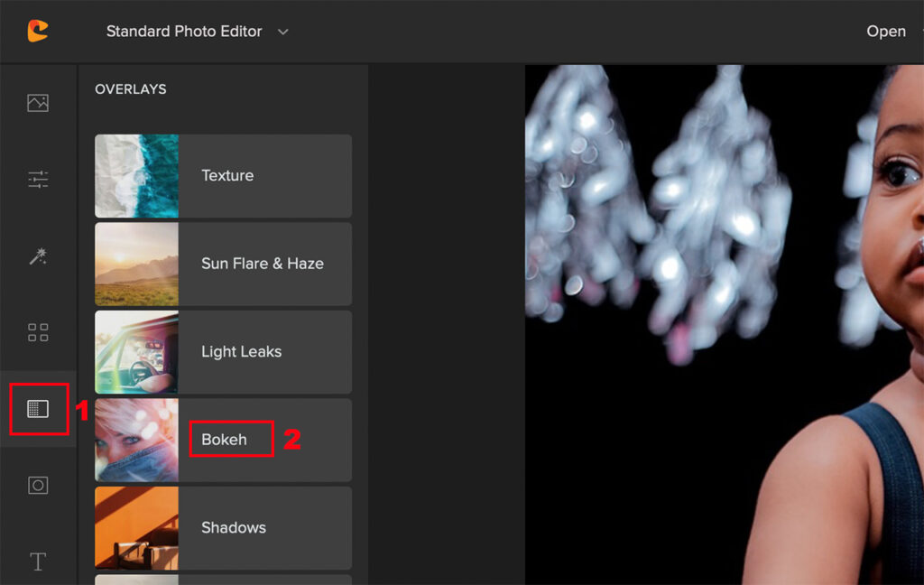This screenshot has width=924, height=585.
Task: Open the Masks circle-in-square icon
Action: [x=38, y=485]
